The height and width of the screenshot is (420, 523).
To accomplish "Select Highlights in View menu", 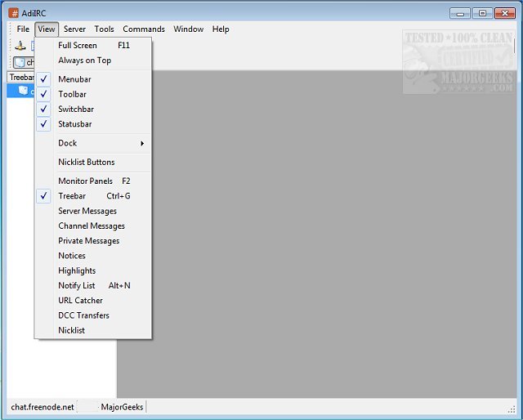I will [x=93, y=270].
